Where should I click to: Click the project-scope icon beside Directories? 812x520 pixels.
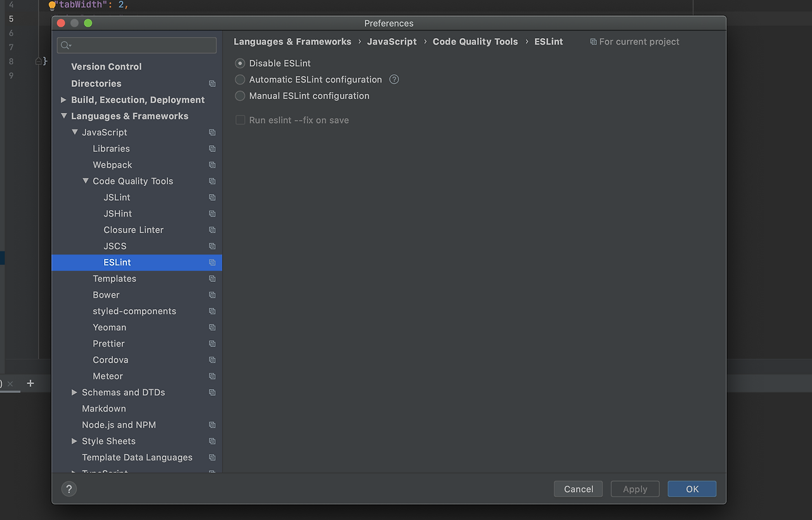point(213,84)
